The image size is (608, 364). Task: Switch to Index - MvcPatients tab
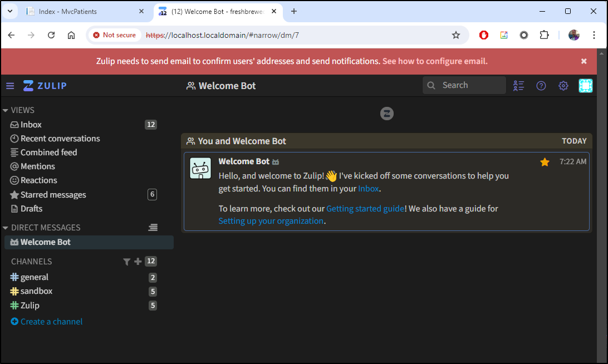pos(77,12)
